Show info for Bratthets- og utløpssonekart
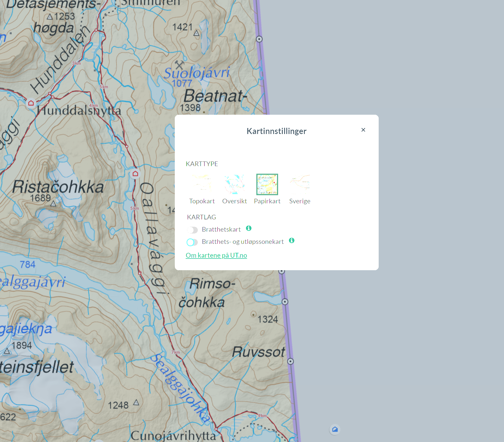Image resolution: width=504 pixels, height=442 pixels. [x=291, y=241]
